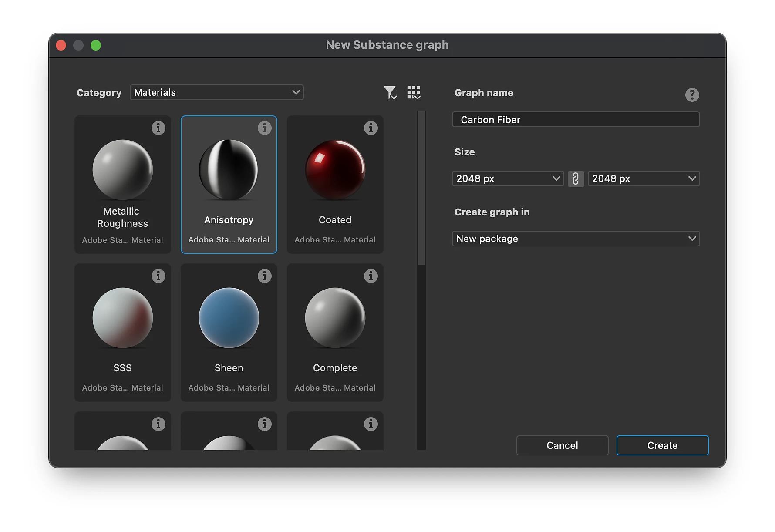Click the Carbon Fiber graph name field
This screenshot has height=532, width=775.
[576, 119]
